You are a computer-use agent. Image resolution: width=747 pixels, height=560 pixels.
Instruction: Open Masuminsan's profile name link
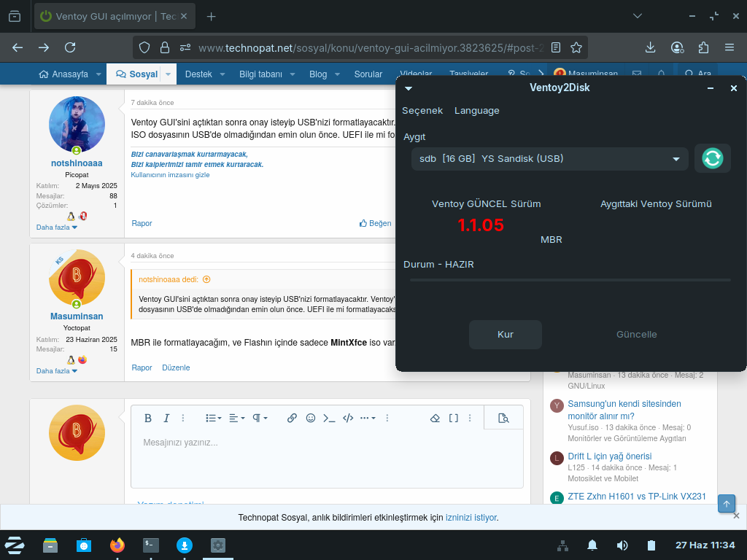tap(77, 316)
